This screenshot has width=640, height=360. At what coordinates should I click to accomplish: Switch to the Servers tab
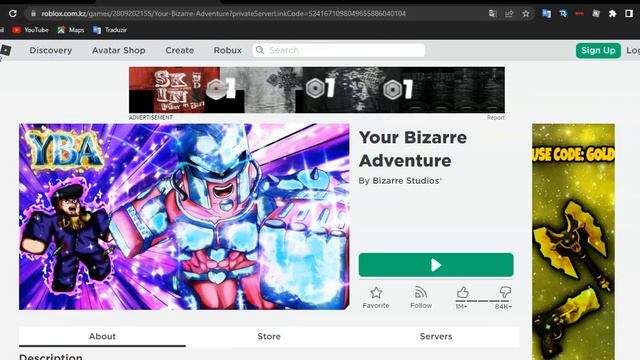(x=436, y=336)
